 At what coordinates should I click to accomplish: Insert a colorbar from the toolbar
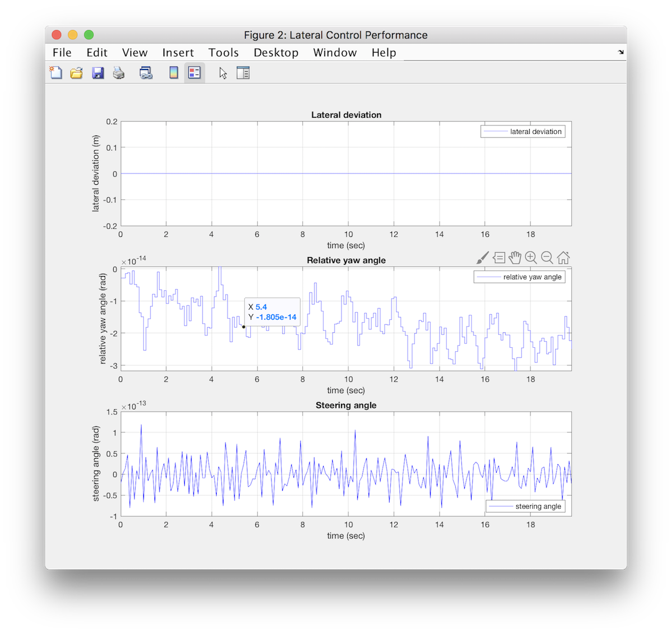coord(174,73)
